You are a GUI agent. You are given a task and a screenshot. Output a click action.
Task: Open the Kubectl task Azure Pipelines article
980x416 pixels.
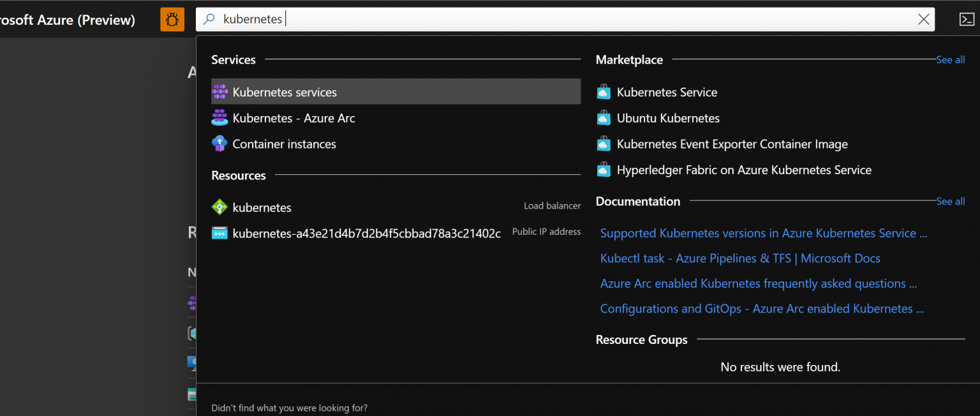click(740, 258)
